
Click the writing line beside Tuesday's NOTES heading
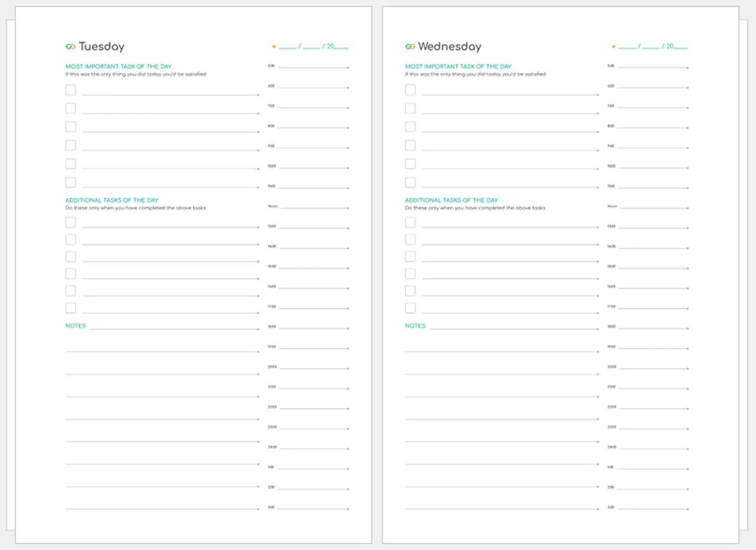tap(175, 329)
